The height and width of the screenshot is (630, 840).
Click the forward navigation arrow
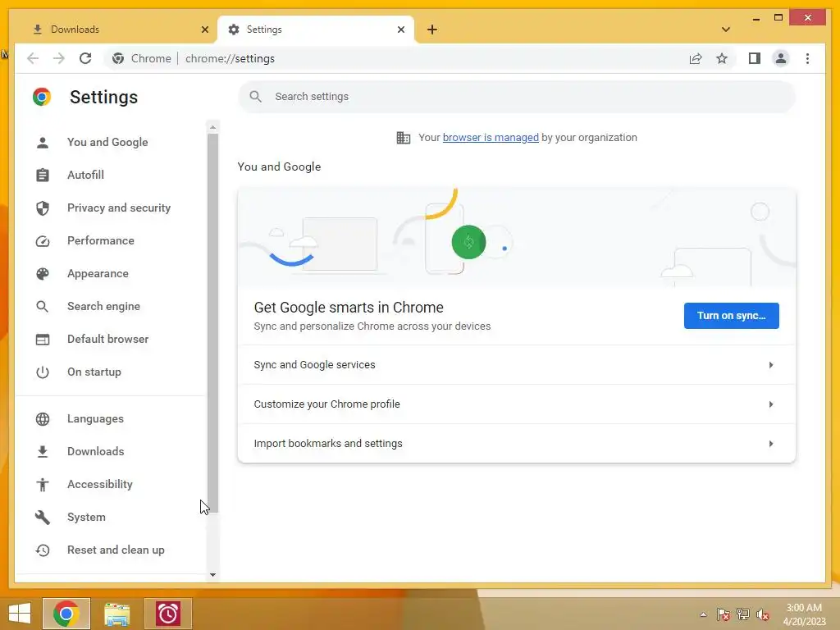[x=59, y=58]
